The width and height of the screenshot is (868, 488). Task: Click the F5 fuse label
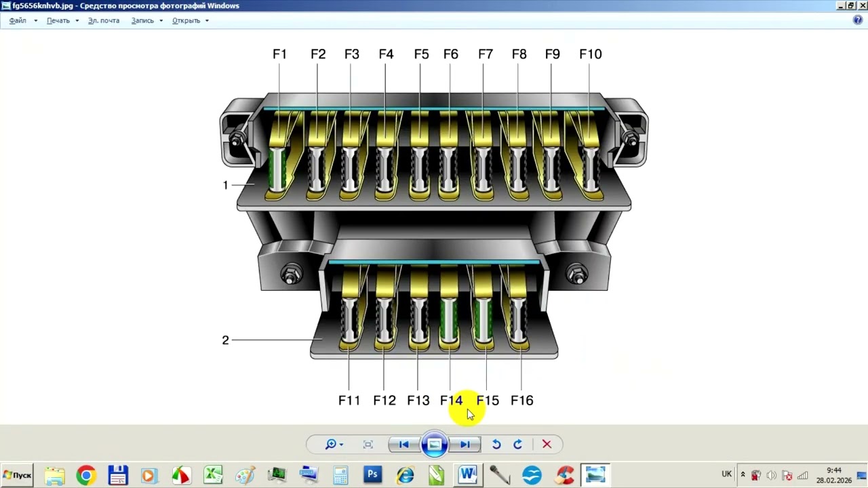point(421,54)
